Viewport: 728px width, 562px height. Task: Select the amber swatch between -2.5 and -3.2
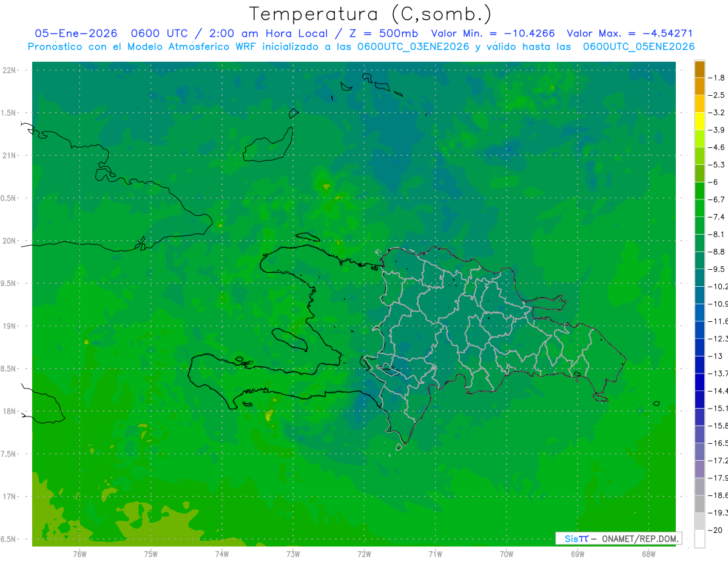(699, 104)
